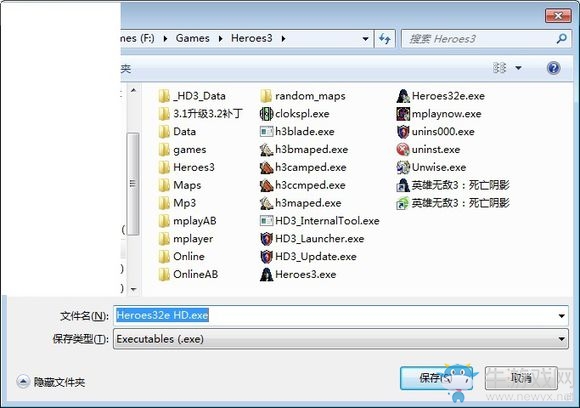Select the uninst.exe red icon
This screenshot has width=580, height=408.
[x=403, y=149]
